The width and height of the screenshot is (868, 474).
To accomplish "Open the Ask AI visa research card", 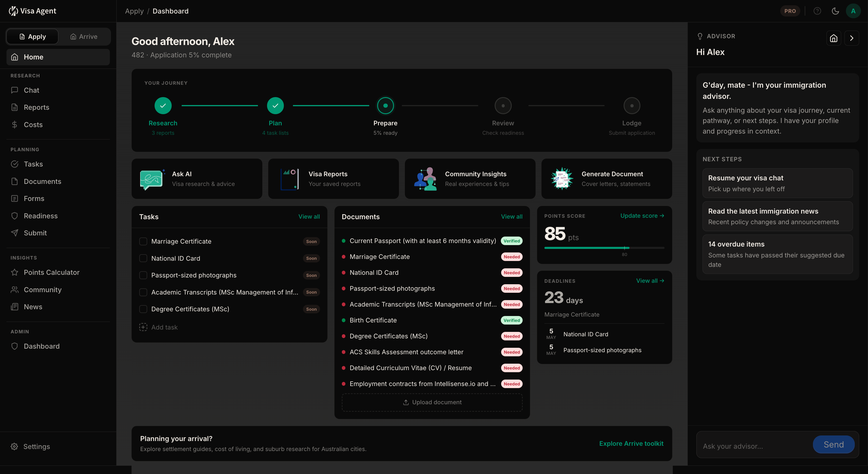I will point(197,178).
